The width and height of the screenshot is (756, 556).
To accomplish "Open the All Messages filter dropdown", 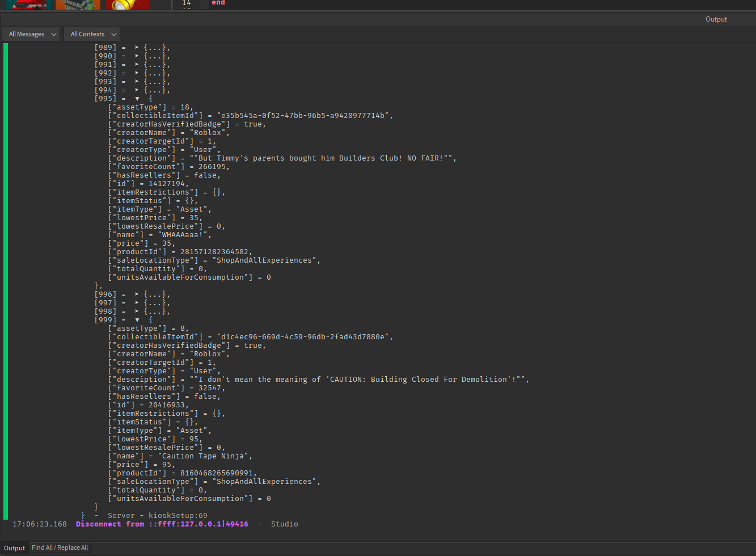I will point(31,34).
